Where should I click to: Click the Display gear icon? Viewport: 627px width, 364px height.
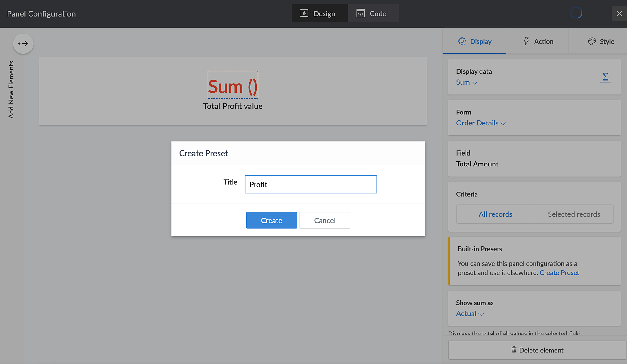pyautogui.click(x=462, y=41)
